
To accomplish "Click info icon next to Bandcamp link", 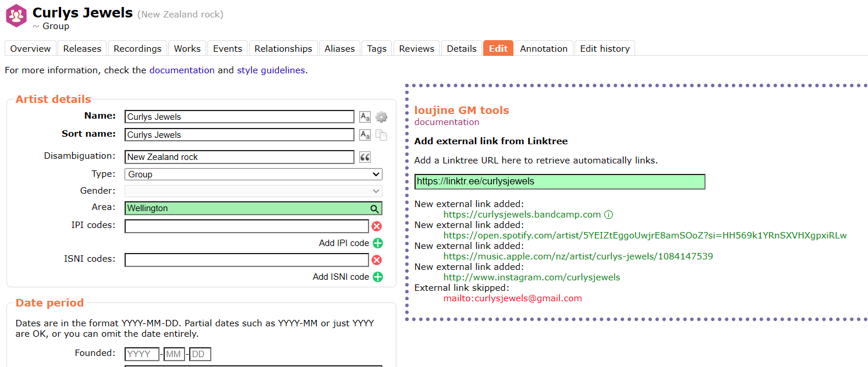I will coord(608,215).
